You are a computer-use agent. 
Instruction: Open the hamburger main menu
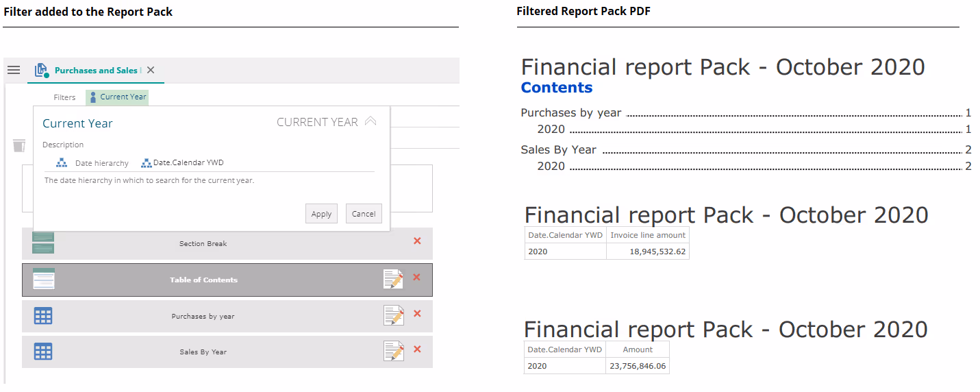(x=14, y=70)
